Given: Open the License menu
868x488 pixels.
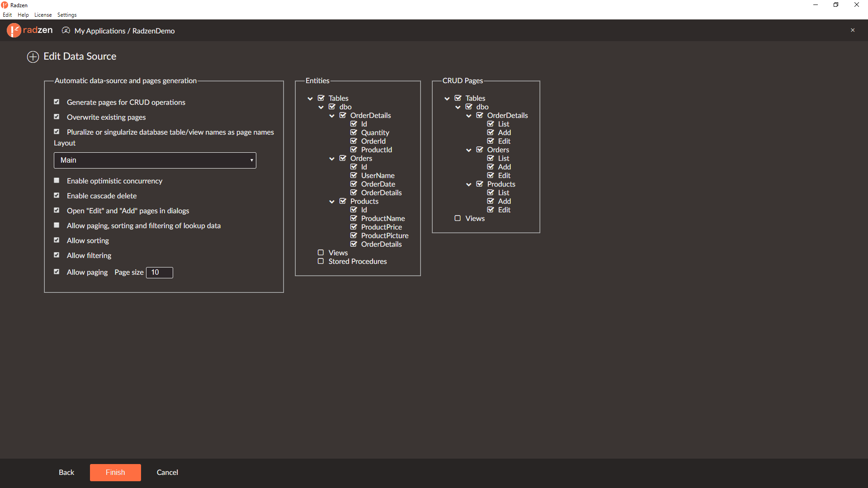Looking at the screenshot, I should point(43,15).
